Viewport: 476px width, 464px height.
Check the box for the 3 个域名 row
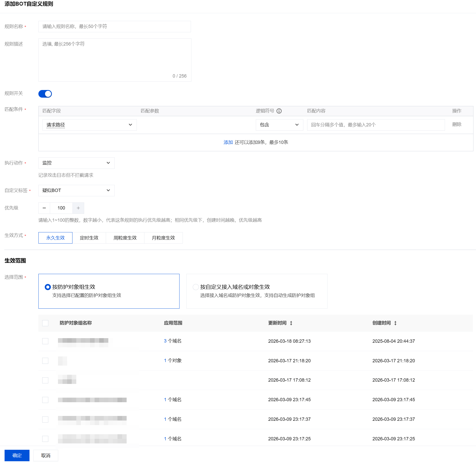45,341
